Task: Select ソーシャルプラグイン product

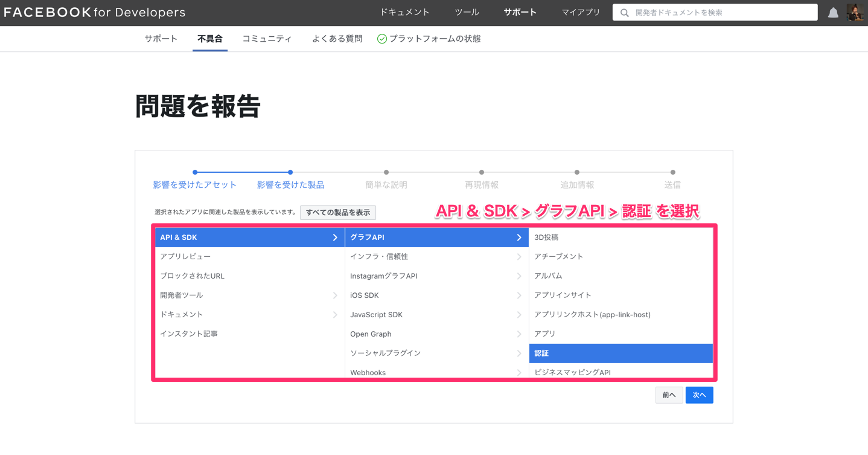Action: (x=436, y=353)
